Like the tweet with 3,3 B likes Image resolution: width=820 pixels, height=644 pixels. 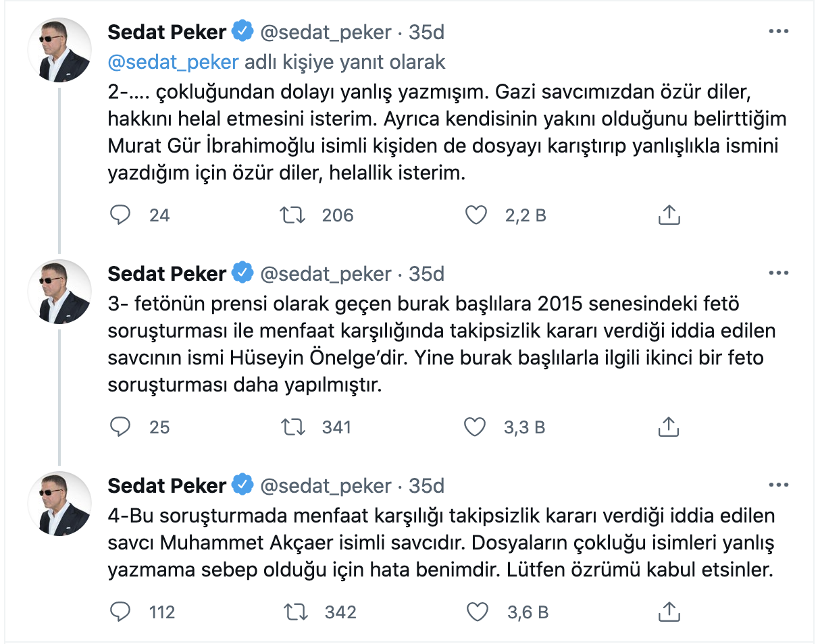click(x=477, y=427)
